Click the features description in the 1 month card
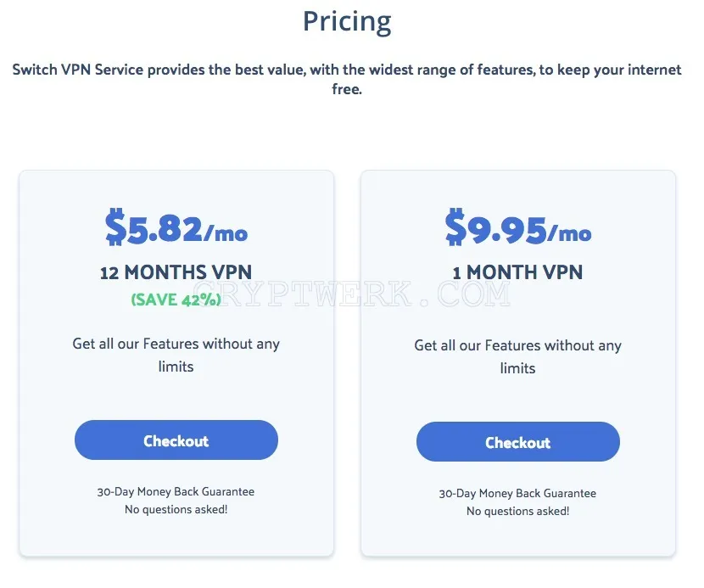The width and height of the screenshot is (704, 588). click(517, 356)
